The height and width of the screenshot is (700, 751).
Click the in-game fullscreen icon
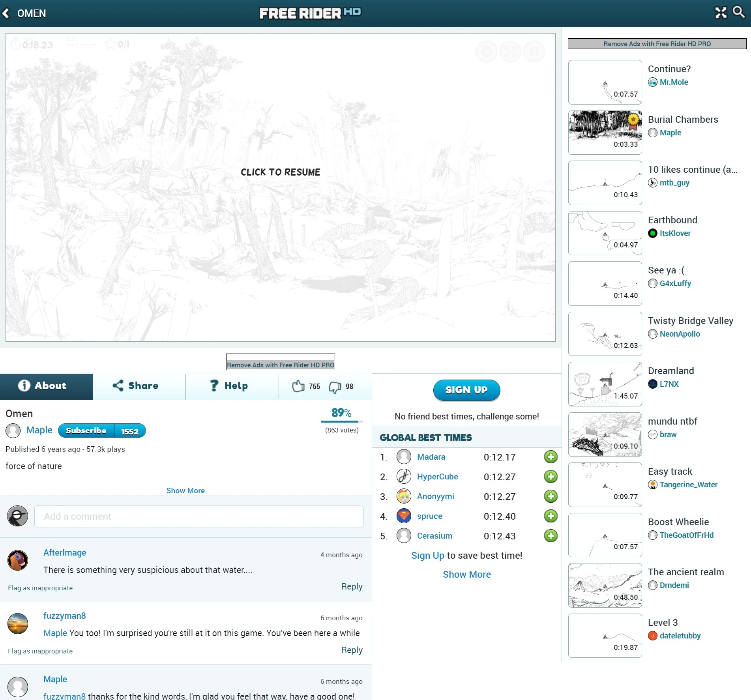click(510, 52)
